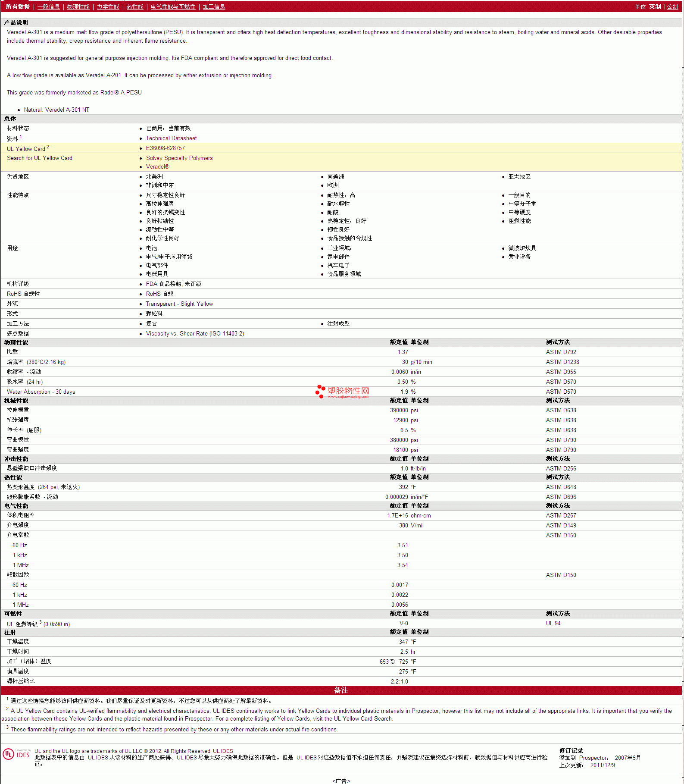
Task: Open ASTM D570 for Water Absorption 30 days
Action: [561, 392]
